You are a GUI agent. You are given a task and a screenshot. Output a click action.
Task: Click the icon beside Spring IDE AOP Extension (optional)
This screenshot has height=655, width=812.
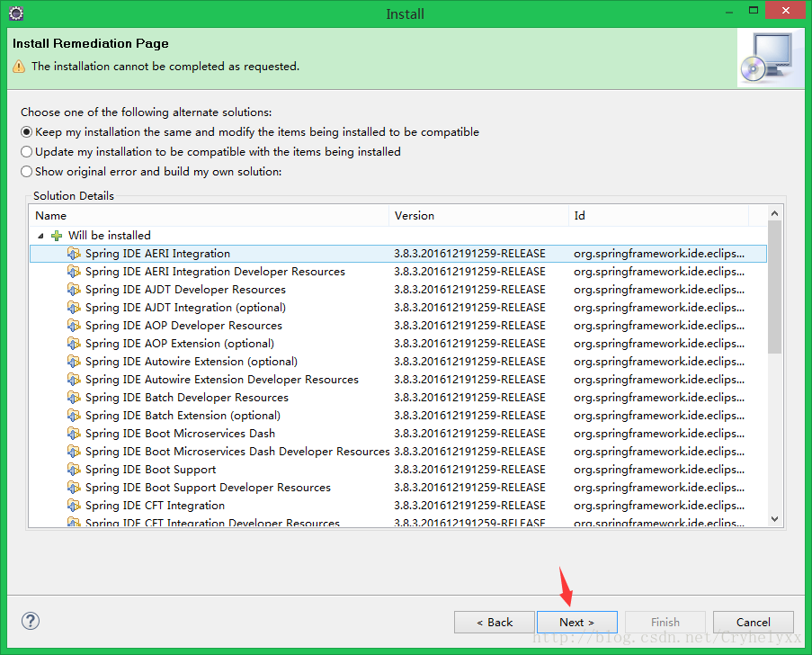(x=74, y=344)
